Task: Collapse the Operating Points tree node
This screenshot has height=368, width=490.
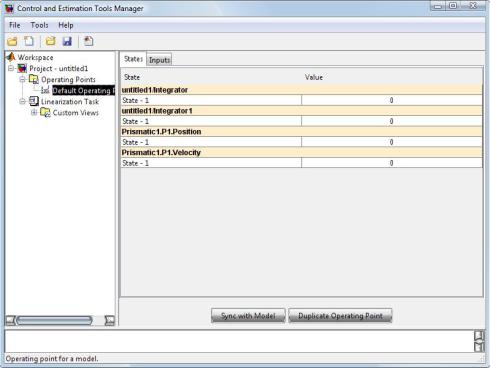Action: coord(22,79)
